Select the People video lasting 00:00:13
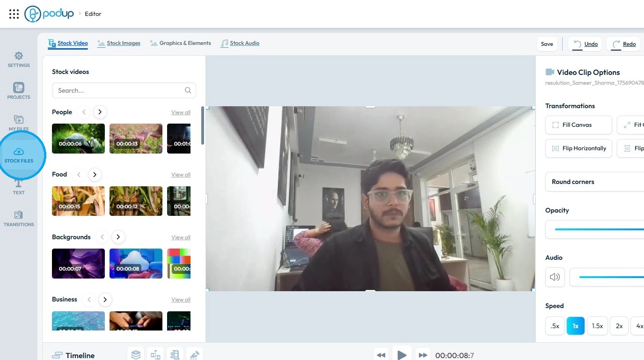The height and width of the screenshot is (360, 644). (136, 139)
